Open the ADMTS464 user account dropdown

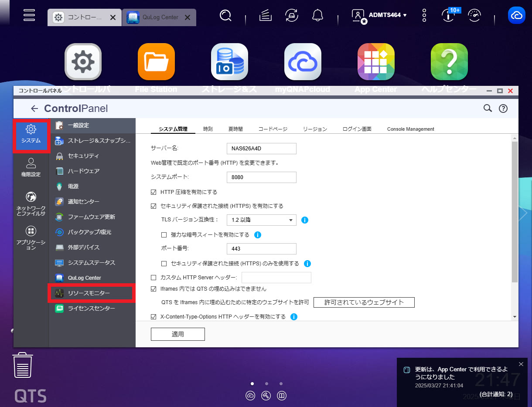point(379,16)
